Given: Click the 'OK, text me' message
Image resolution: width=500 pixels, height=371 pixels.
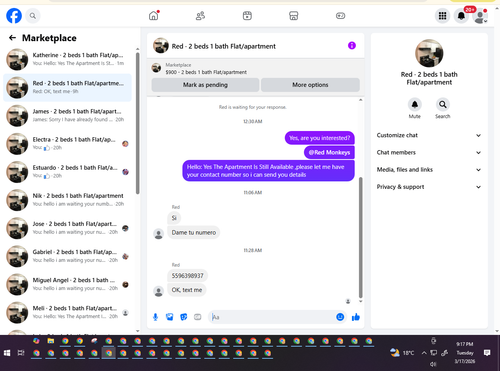Looking at the screenshot, I should pyautogui.click(x=187, y=290).
